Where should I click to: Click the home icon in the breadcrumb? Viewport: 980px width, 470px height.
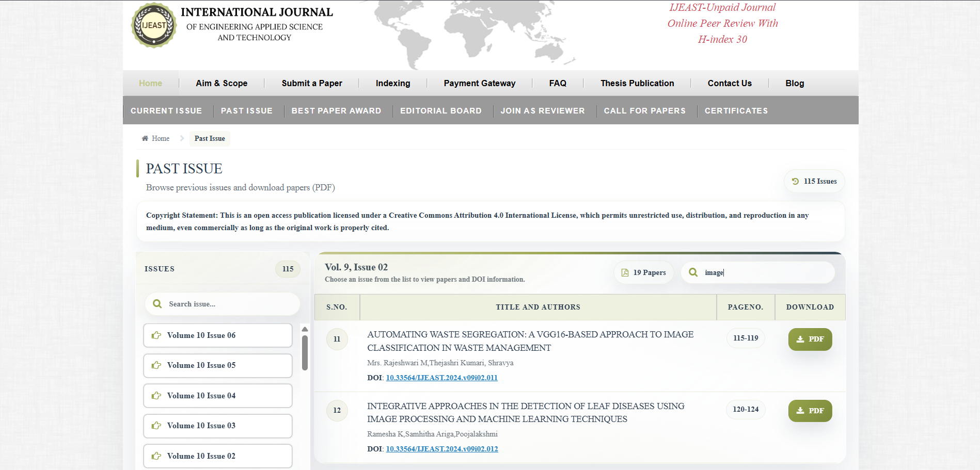point(145,138)
